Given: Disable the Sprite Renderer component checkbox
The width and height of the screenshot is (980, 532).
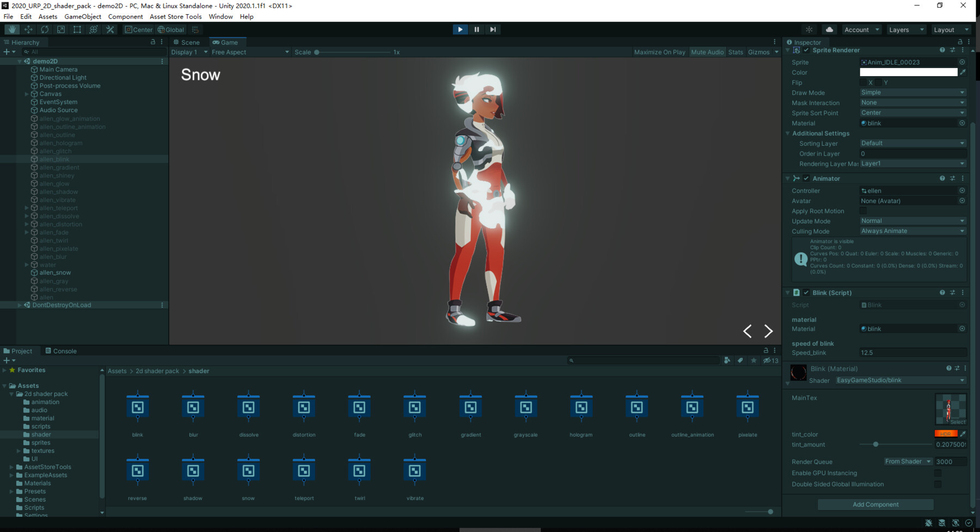Looking at the screenshot, I should coord(806,50).
